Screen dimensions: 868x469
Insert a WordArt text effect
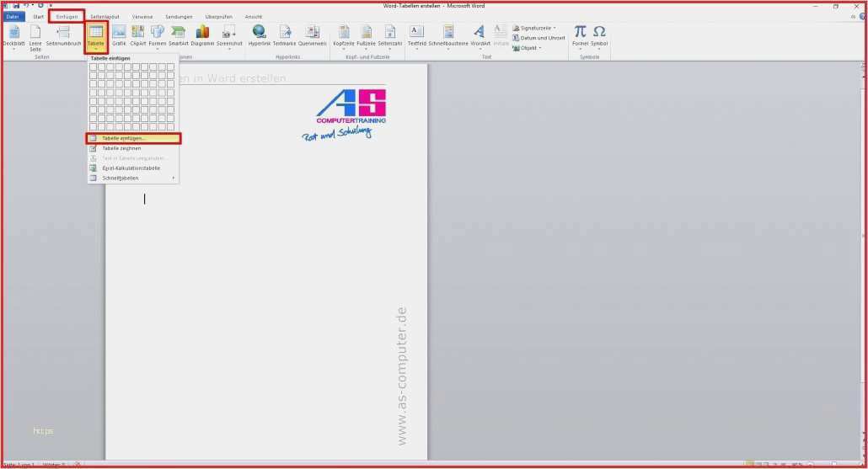pyautogui.click(x=480, y=35)
